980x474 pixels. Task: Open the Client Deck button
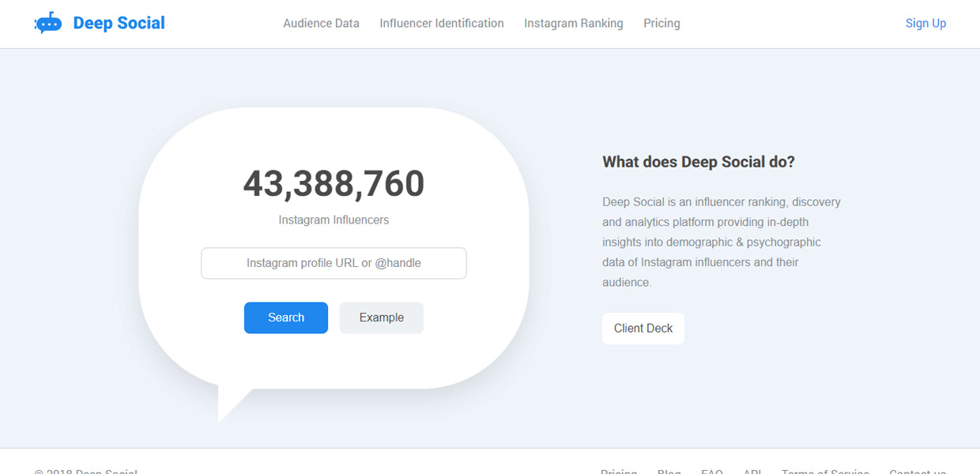tap(643, 329)
